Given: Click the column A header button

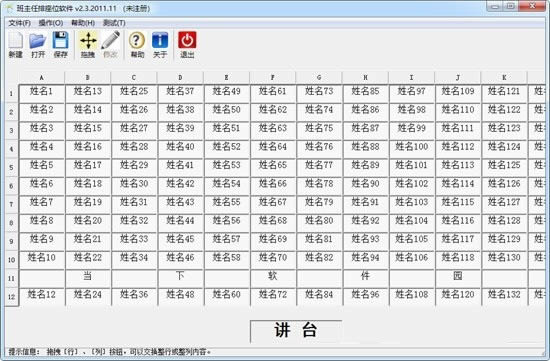Looking at the screenshot, I should click(42, 78).
